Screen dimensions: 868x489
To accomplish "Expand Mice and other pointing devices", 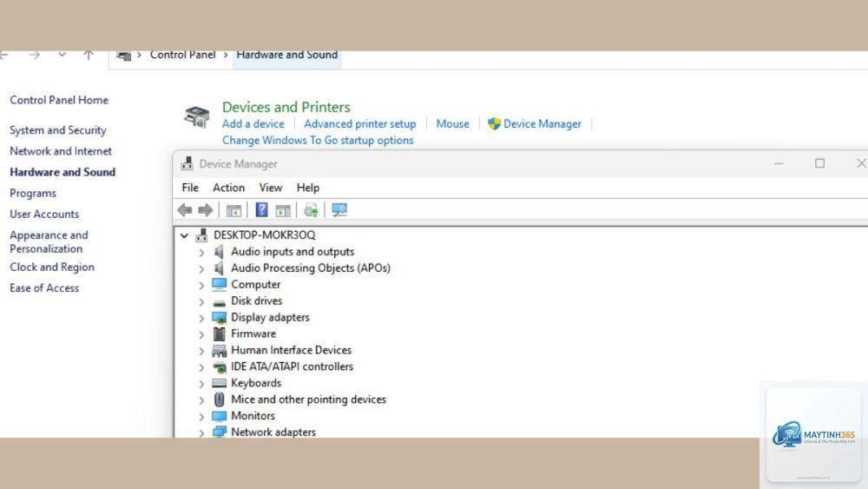I will click(x=201, y=400).
